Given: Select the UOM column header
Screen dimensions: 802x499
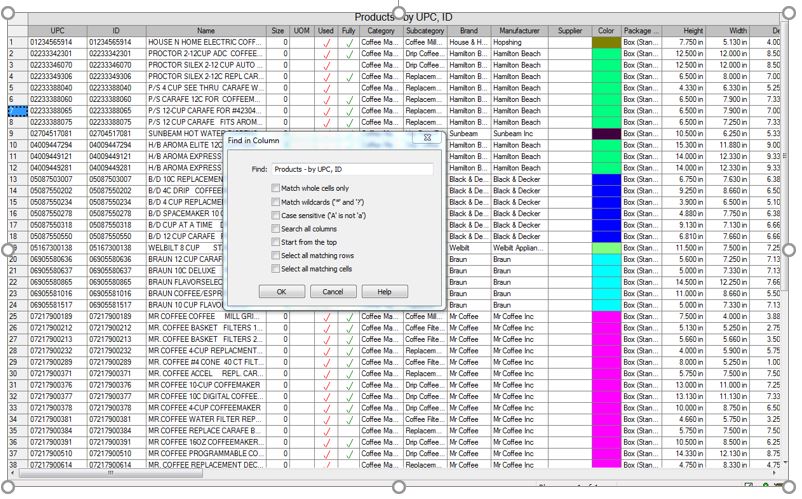Looking at the screenshot, I should coord(302,31).
